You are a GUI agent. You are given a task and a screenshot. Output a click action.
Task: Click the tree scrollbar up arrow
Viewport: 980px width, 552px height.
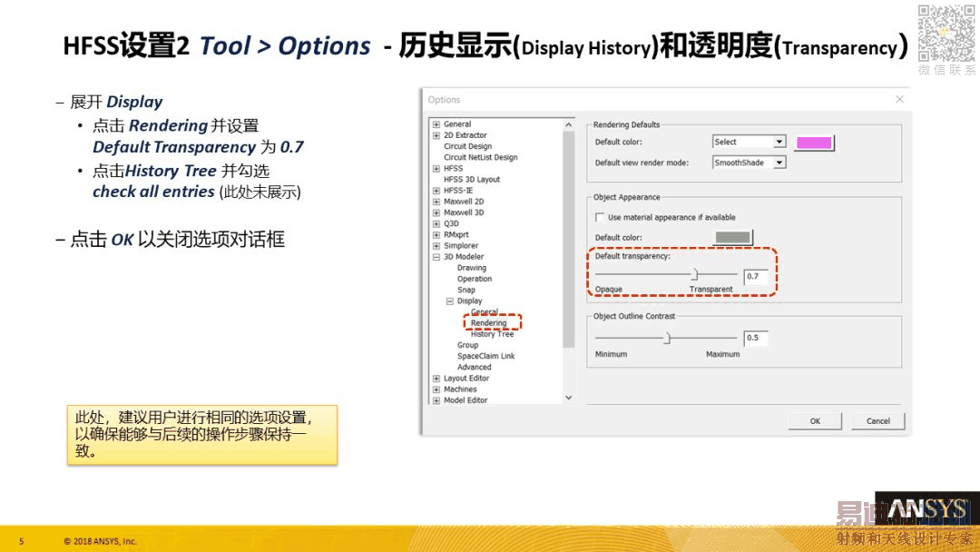[x=569, y=125]
